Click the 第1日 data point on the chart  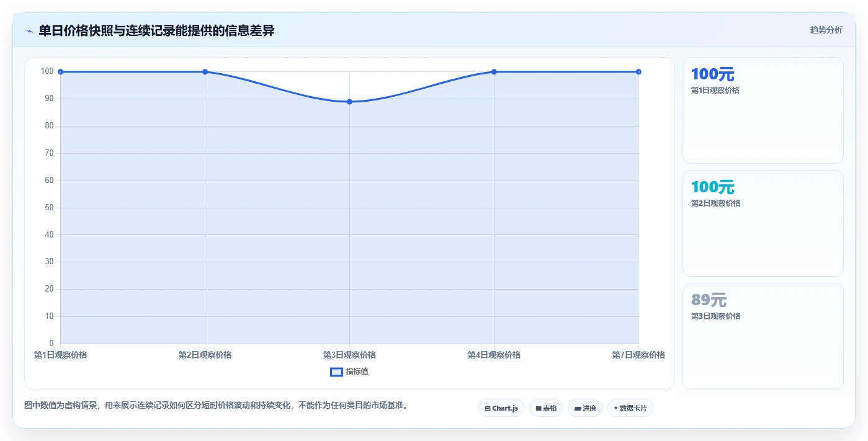[60, 72]
